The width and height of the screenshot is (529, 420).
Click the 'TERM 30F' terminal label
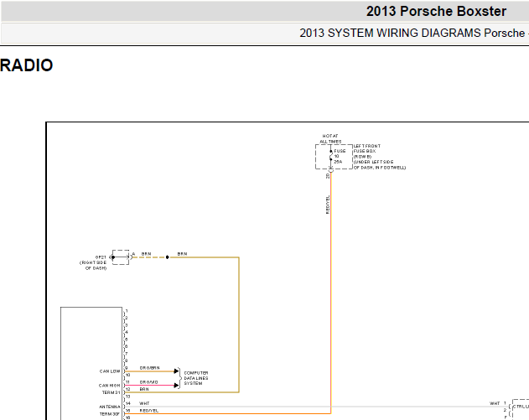(x=110, y=414)
